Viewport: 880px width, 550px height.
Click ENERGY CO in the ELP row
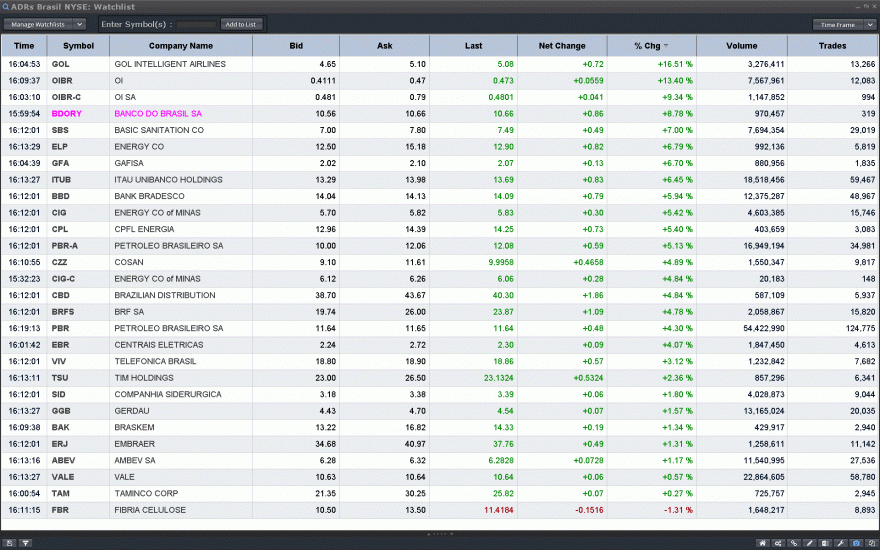[139, 146]
